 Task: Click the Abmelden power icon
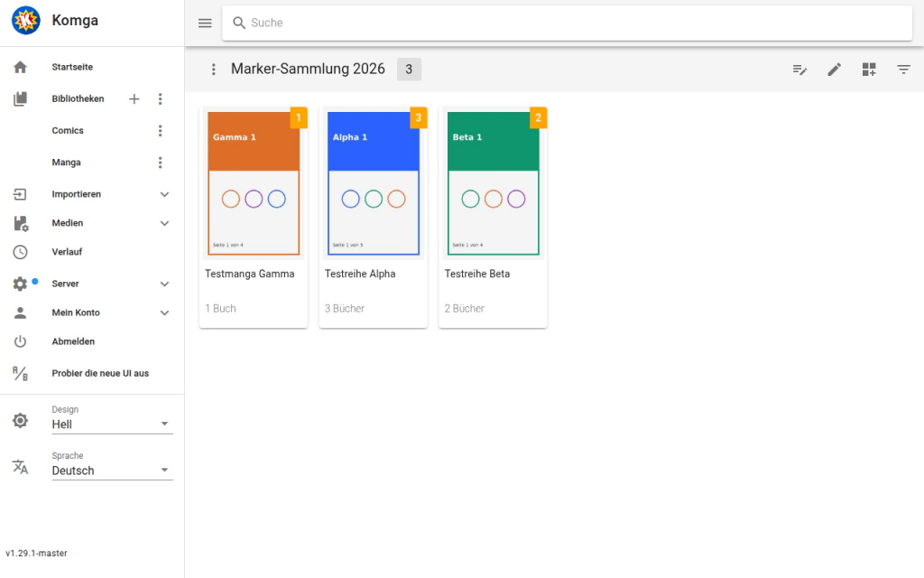(20, 341)
